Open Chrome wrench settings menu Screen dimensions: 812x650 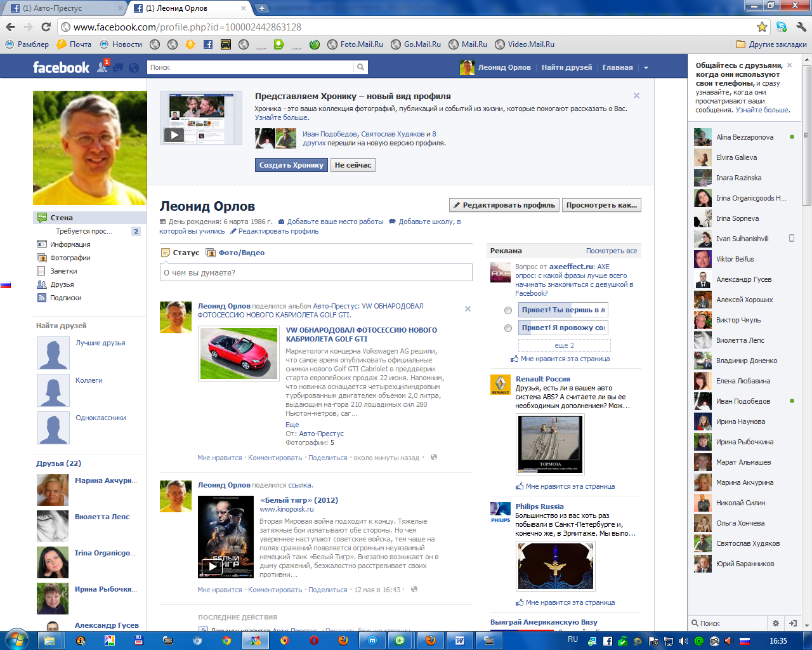801,27
